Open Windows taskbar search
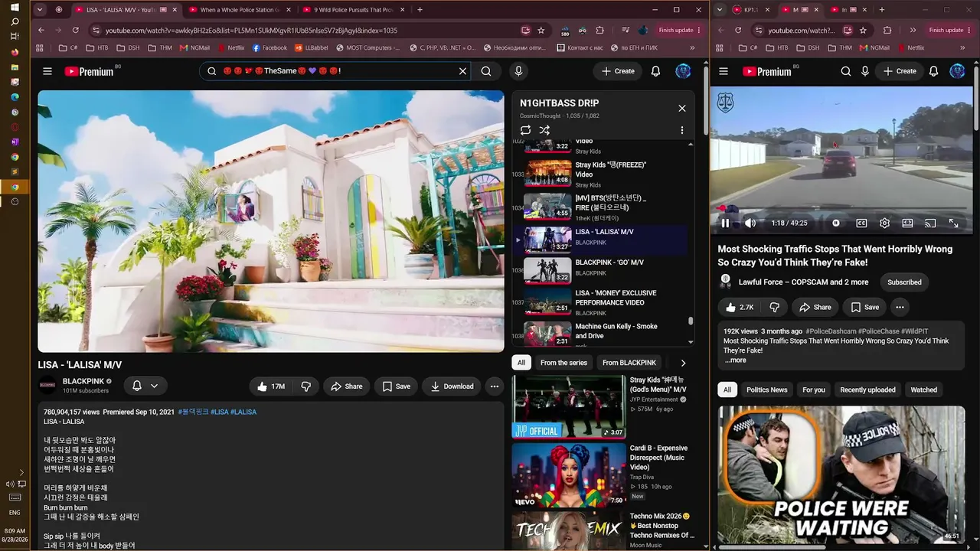Screen dimensions: 980x551 coord(15,22)
